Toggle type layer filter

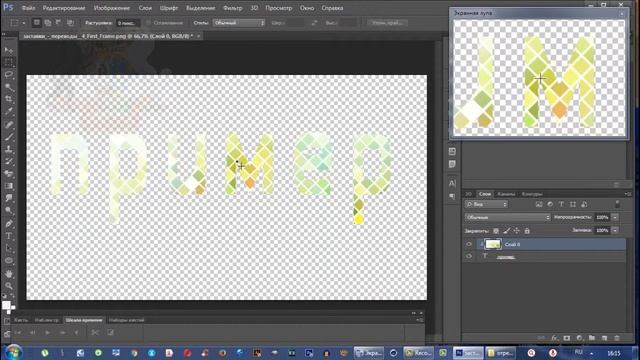(x=561, y=204)
